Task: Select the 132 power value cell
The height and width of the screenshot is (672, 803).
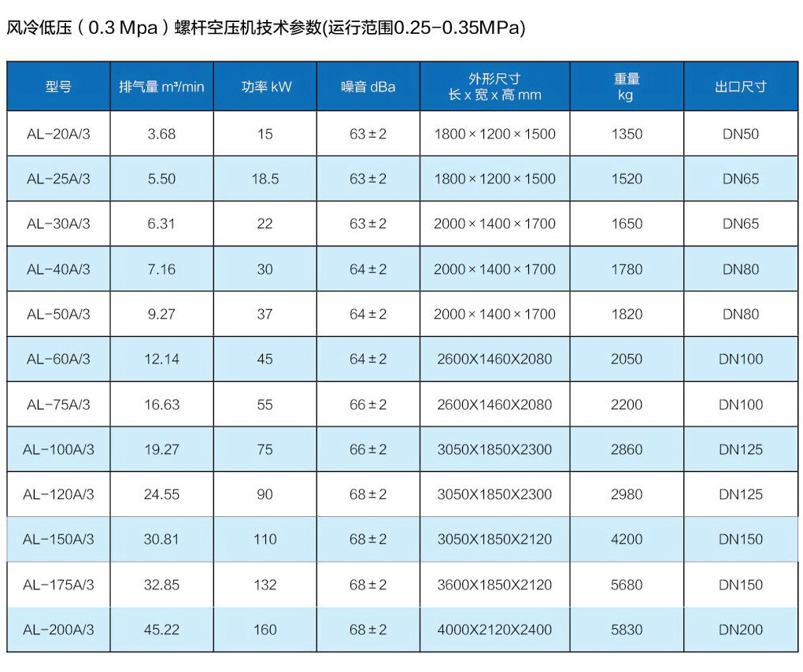Action: (x=265, y=585)
